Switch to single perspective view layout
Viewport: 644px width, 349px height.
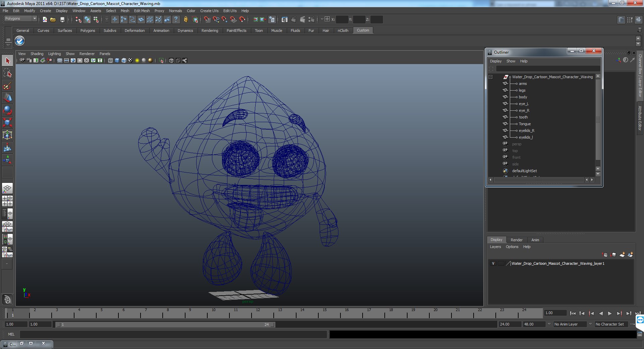7,188
